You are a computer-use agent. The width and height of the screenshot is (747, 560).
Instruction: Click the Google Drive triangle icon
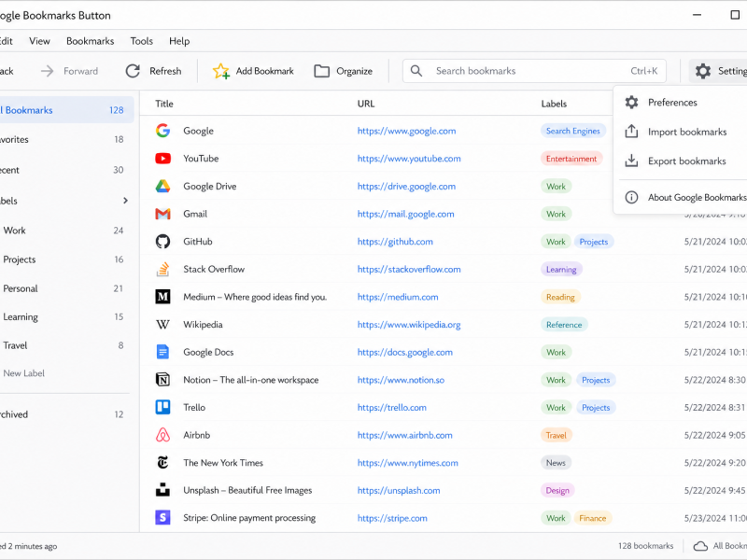point(162,186)
